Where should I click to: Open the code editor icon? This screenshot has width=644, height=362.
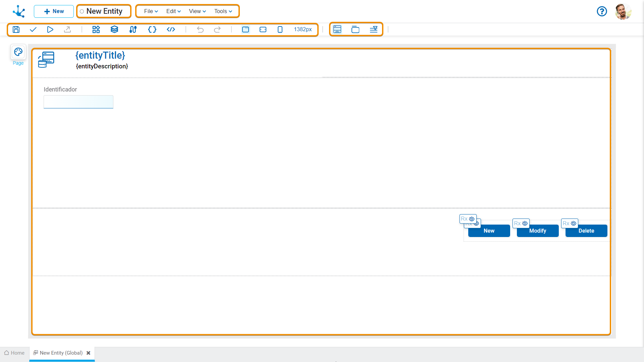pyautogui.click(x=171, y=29)
